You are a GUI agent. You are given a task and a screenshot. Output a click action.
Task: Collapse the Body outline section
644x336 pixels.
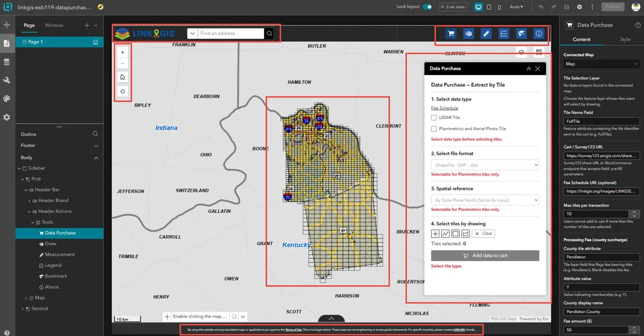(96, 158)
